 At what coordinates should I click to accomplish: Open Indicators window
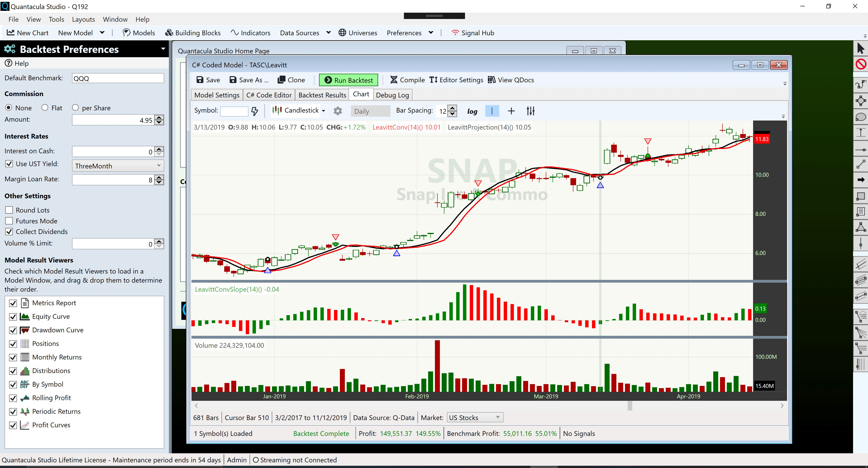click(250, 33)
